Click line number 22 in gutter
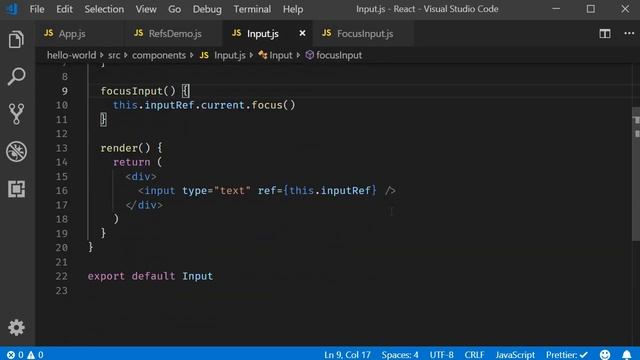Viewport: 640px width, 360px height. tap(62, 276)
